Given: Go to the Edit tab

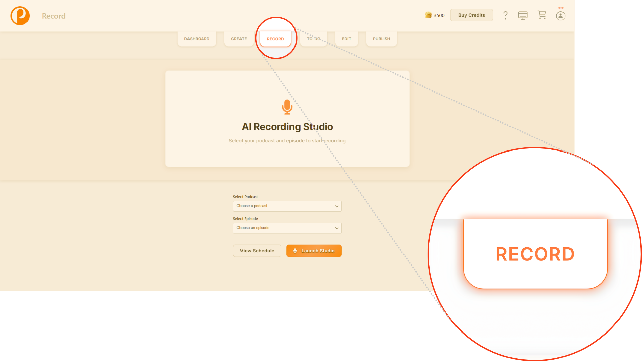Looking at the screenshot, I should pyautogui.click(x=346, y=39).
